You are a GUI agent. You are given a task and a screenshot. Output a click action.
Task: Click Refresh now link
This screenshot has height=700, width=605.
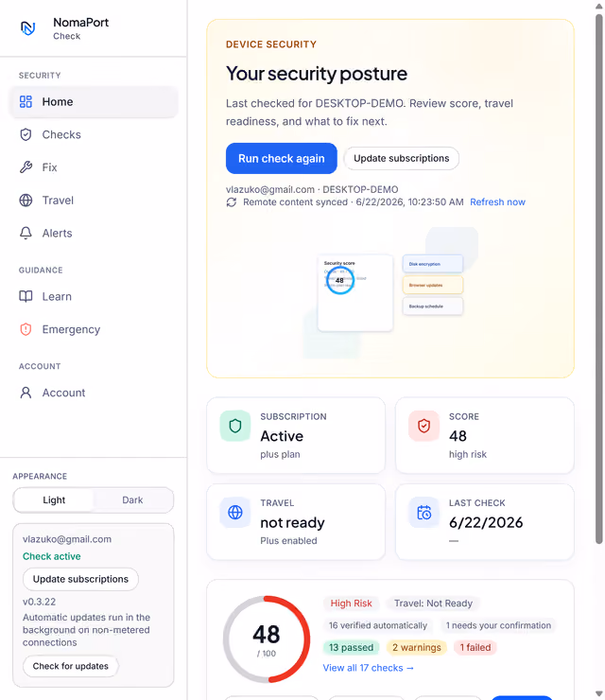(x=497, y=202)
